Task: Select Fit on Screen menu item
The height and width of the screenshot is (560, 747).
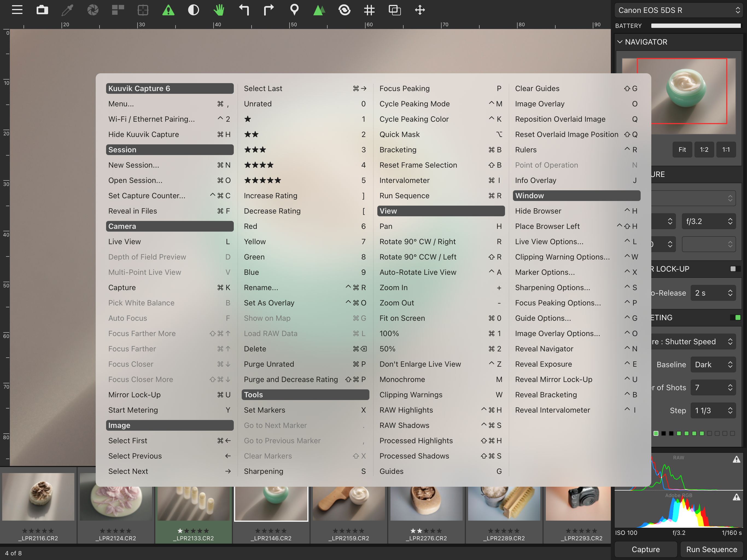Action: pyautogui.click(x=441, y=318)
